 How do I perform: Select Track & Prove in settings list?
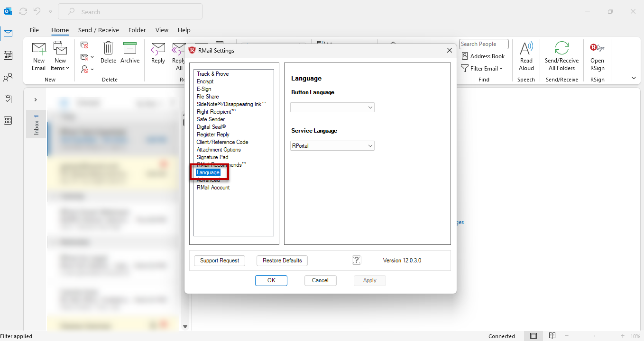[213, 74]
